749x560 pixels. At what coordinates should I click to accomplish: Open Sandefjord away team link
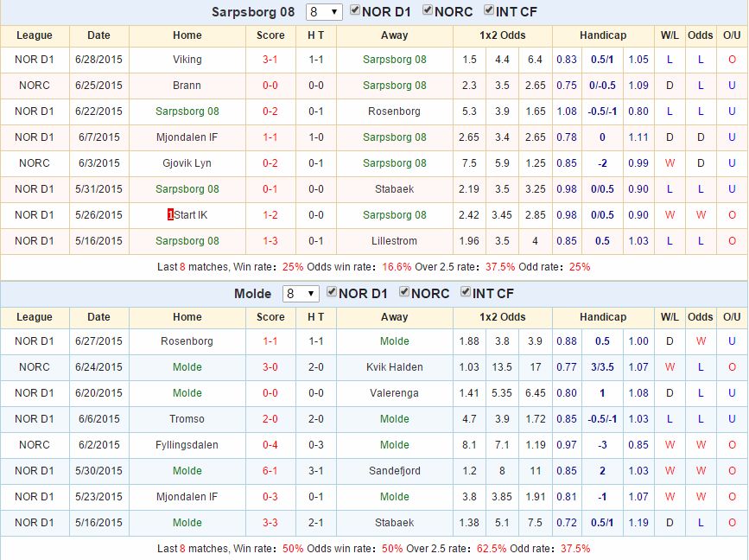point(395,471)
